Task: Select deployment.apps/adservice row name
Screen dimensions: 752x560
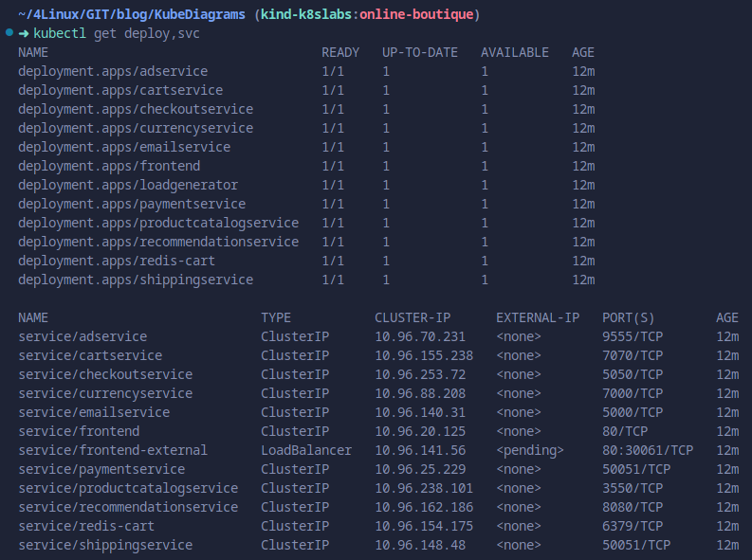Action: 112,71
